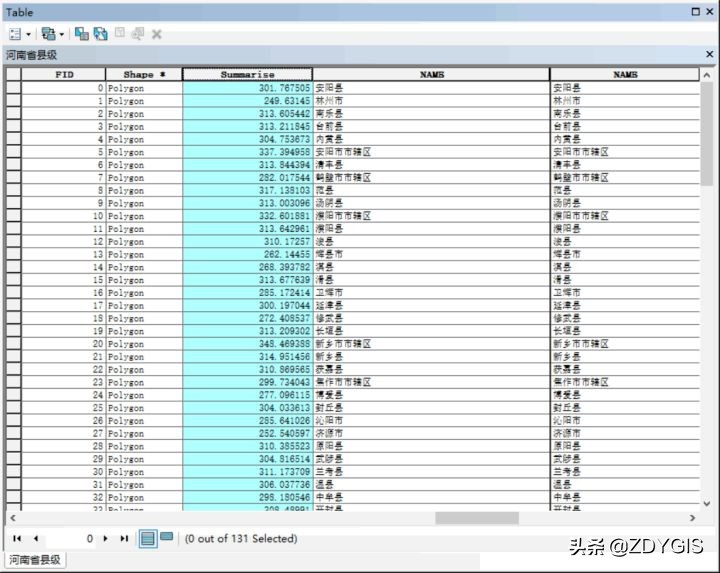Click vertical scrollbar down arrow

(707, 504)
